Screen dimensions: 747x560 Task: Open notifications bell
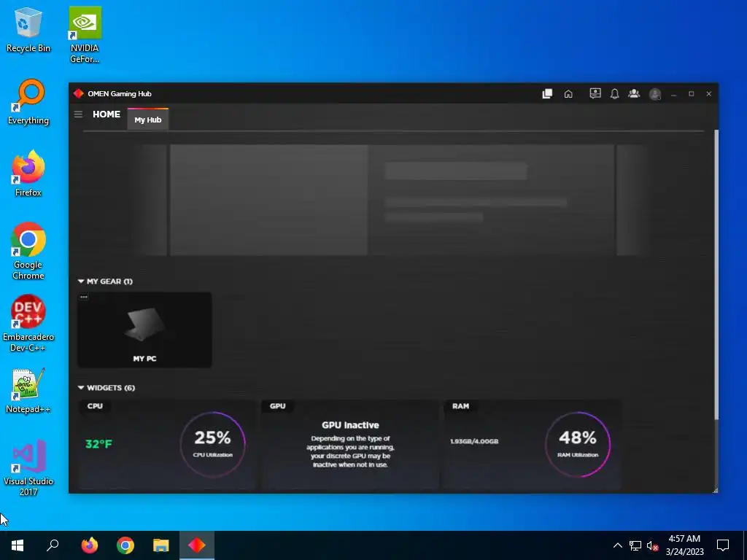click(x=614, y=94)
